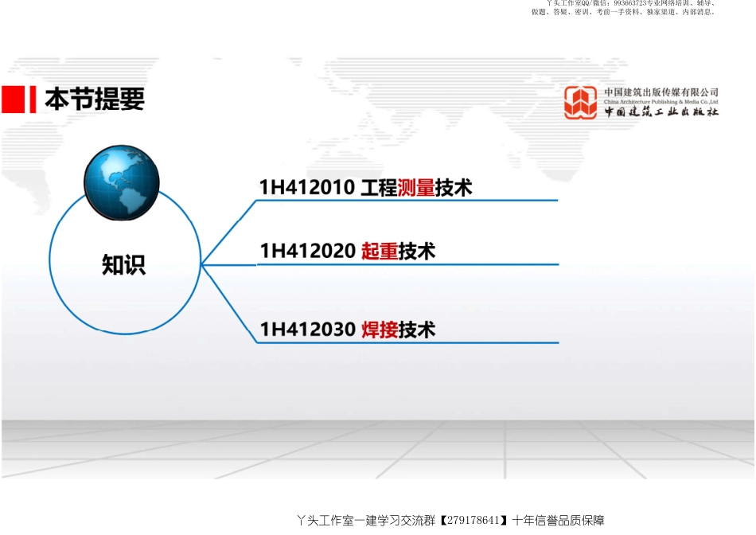Select the 1H412010 工程测量技术 branch

(364, 189)
